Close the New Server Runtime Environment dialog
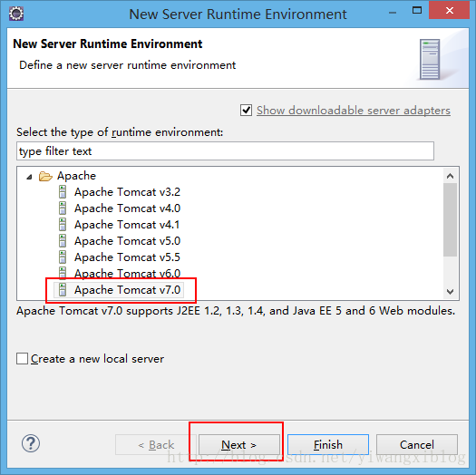This screenshot has height=475, width=476. pyautogui.click(x=450, y=11)
